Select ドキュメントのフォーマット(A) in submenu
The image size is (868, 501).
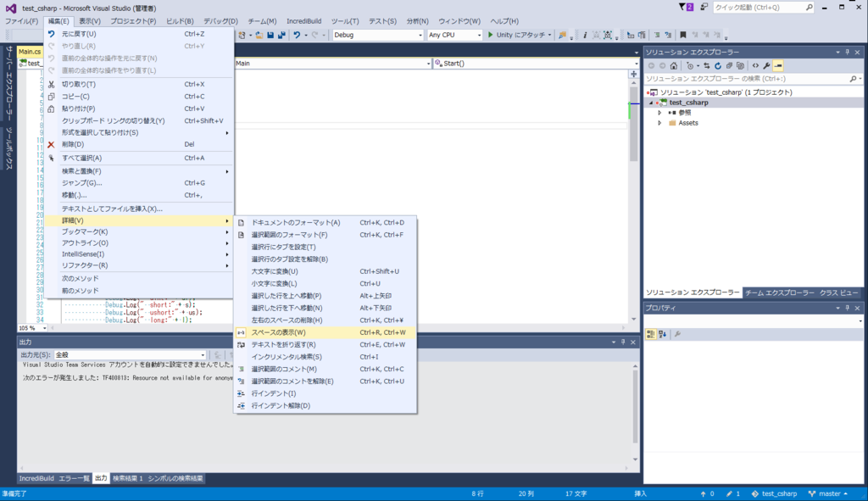pos(325,223)
